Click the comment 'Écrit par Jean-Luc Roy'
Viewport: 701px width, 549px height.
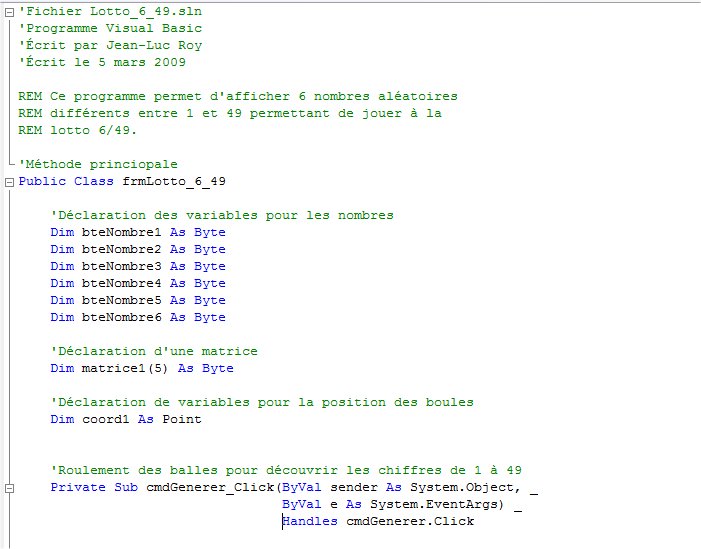tap(110, 45)
